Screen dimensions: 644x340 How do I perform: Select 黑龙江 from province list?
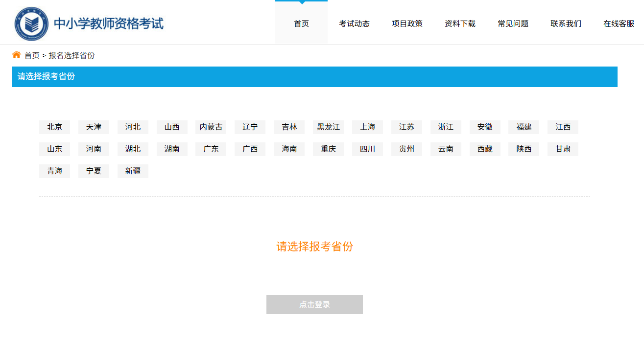(328, 127)
